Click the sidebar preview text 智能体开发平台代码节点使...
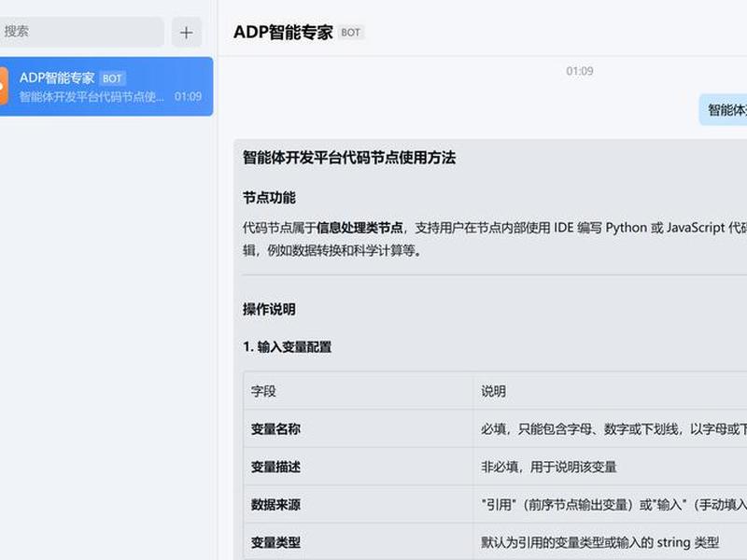This screenshot has height=560, width=747. click(91, 97)
